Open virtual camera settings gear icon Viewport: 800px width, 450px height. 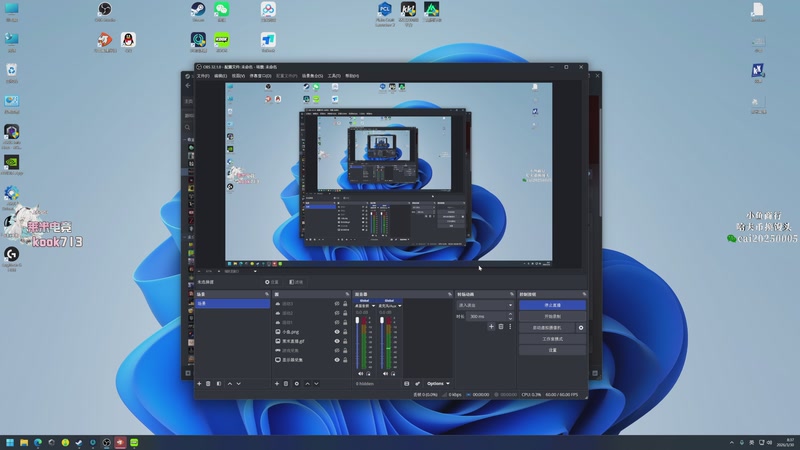580,327
